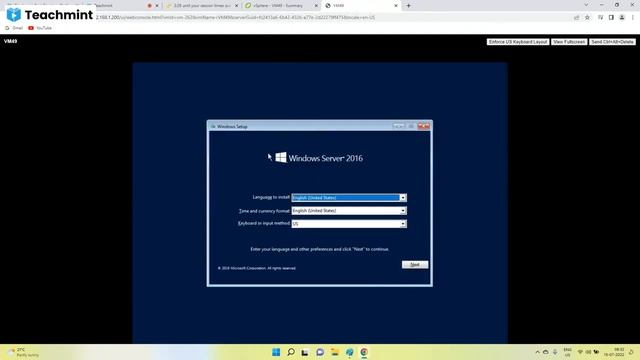Open the tab search chevron

click(586, 5)
